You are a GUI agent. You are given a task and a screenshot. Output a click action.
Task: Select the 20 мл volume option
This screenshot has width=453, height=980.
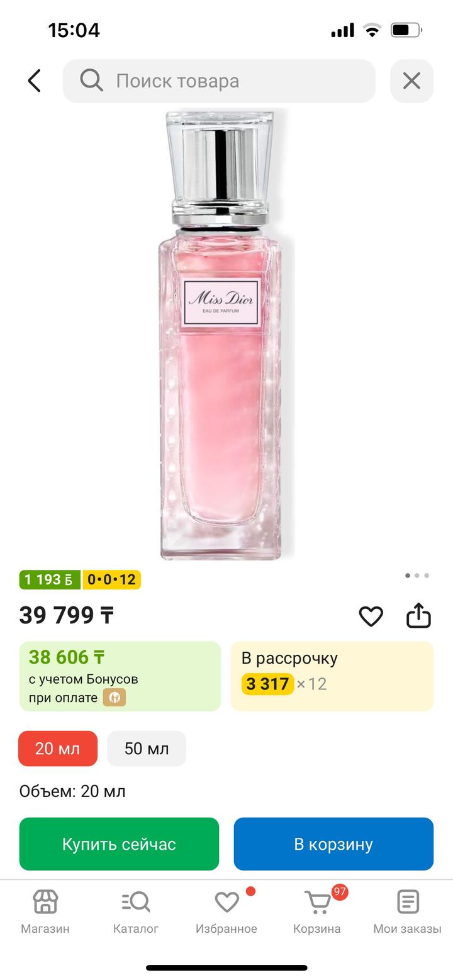pyautogui.click(x=58, y=749)
